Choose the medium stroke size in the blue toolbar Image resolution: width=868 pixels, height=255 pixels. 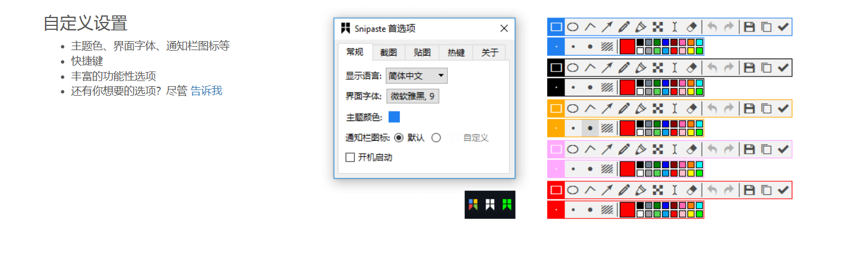(x=573, y=47)
